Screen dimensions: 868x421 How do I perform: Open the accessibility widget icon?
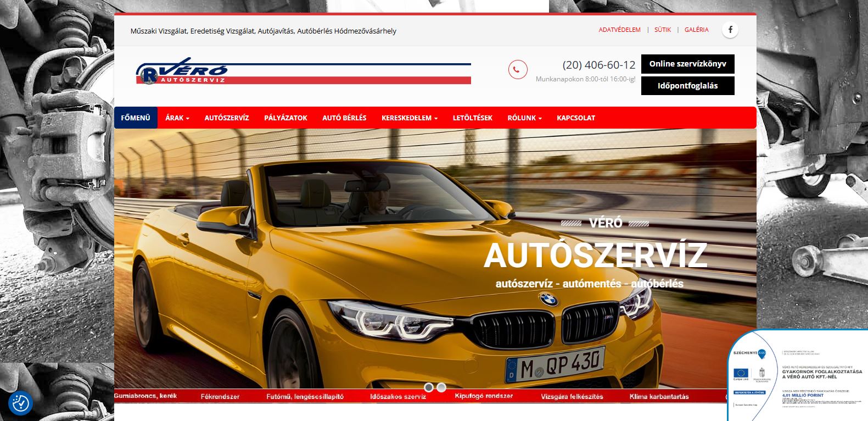tap(20, 403)
